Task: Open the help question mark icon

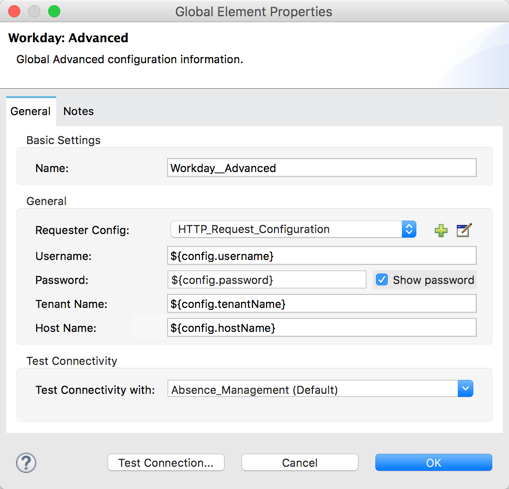Action: click(26, 463)
